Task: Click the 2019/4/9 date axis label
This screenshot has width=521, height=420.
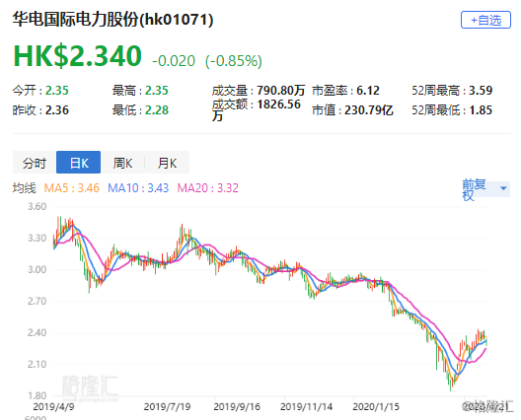Action: pyautogui.click(x=53, y=407)
